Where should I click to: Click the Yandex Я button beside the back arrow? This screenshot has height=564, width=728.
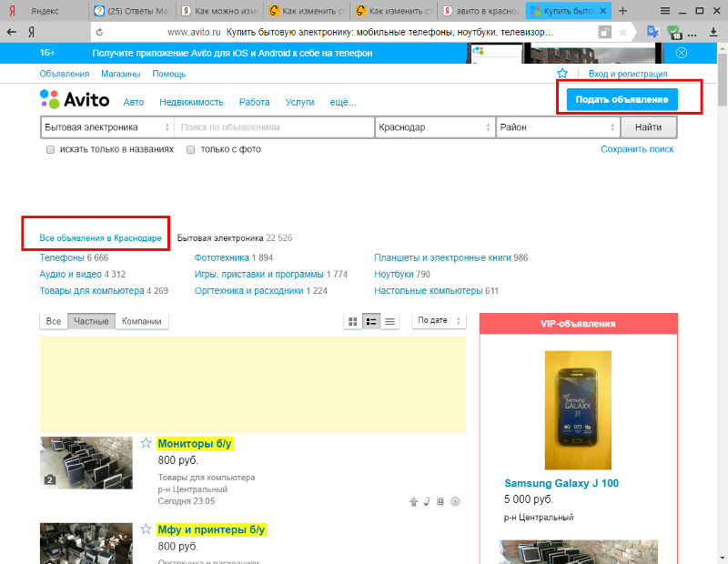click(x=32, y=32)
